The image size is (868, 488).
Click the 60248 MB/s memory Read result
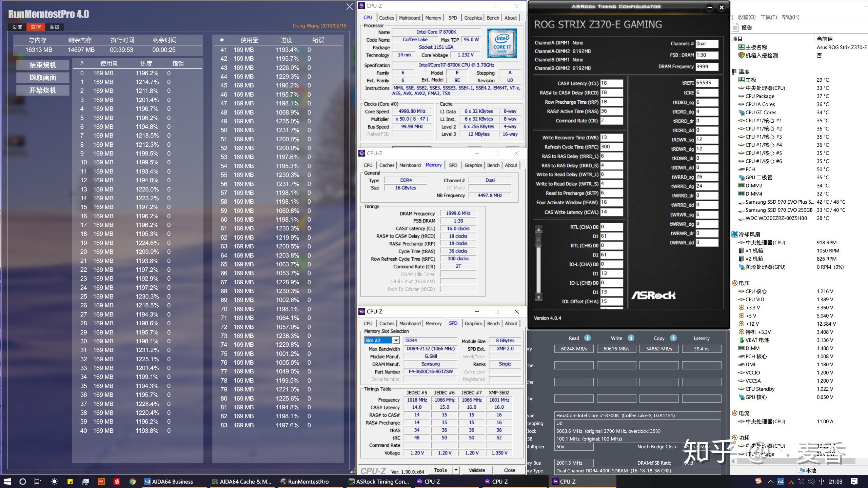574,348
